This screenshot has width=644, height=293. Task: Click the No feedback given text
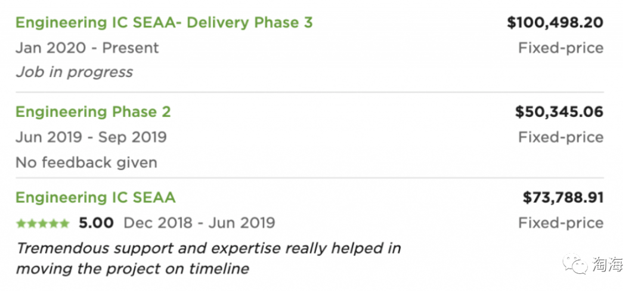[x=86, y=163]
